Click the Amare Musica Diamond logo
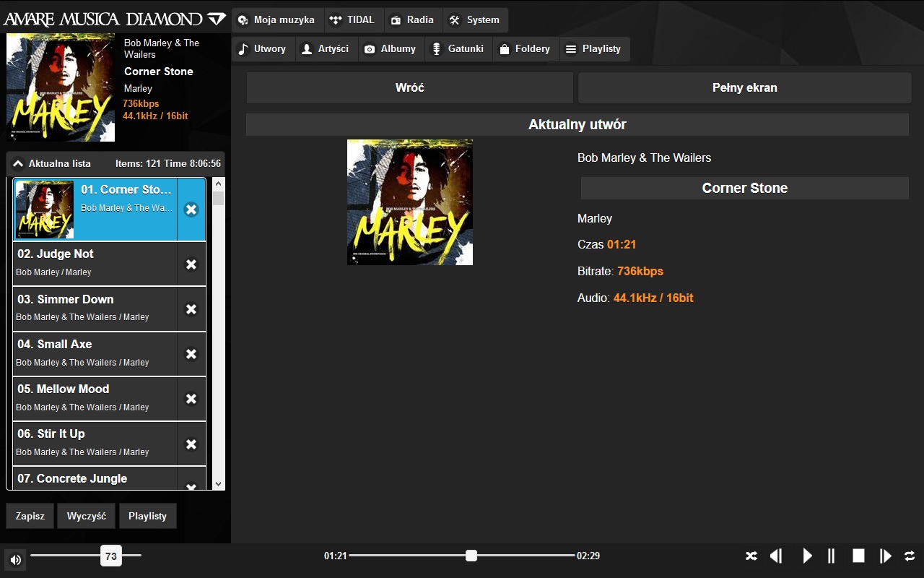 (114, 19)
